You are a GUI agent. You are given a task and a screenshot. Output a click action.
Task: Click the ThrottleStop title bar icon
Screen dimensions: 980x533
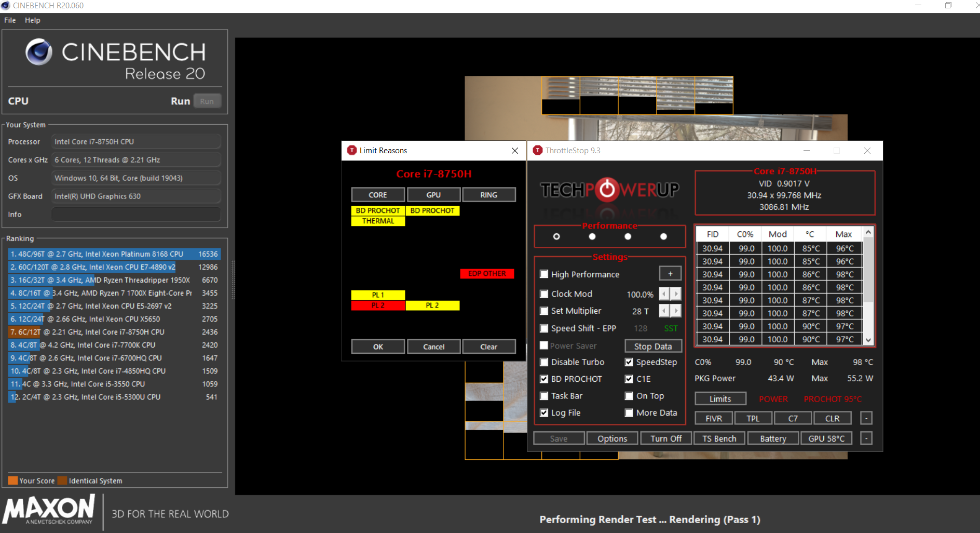point(538,150)
